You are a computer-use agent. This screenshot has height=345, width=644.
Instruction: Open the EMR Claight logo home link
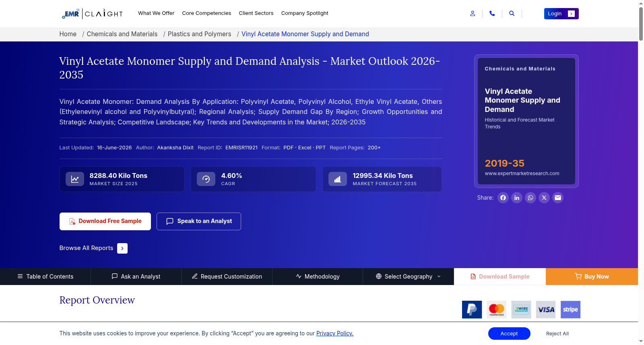pyautogui.click(x=92, y=14)
